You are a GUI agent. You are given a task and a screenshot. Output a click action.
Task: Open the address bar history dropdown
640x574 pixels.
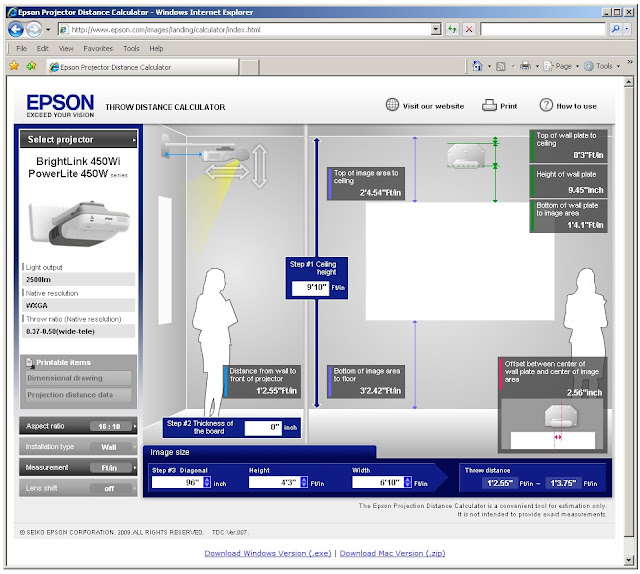tap(436, 29)
